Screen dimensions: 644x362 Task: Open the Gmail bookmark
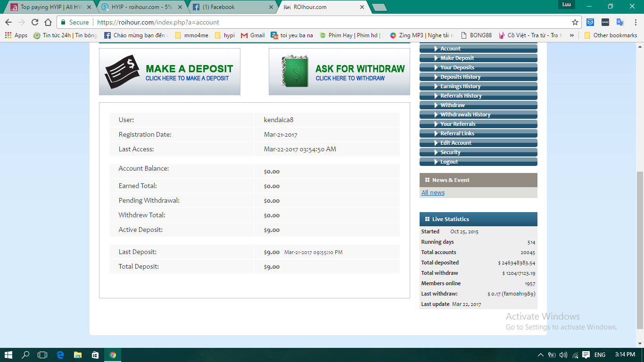pyautogui.click(x=253, y=35)
